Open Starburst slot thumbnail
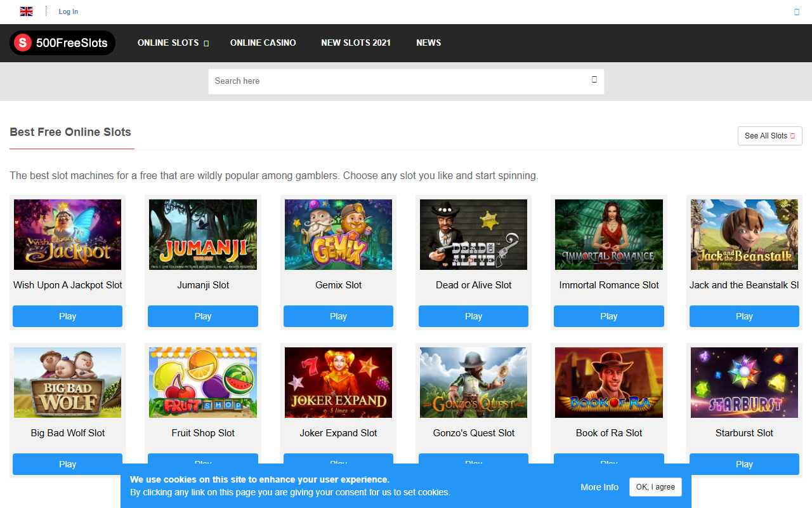 coord(744,382)
